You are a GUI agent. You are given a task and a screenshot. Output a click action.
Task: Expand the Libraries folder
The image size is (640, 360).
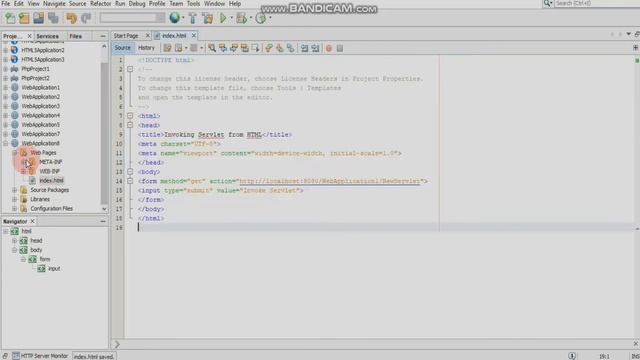pos(15,199)
